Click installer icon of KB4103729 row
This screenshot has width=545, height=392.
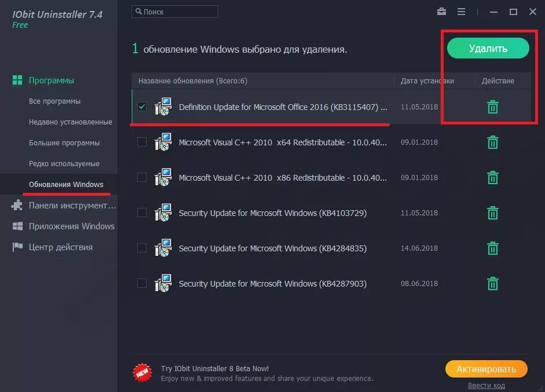click(163, 213)
